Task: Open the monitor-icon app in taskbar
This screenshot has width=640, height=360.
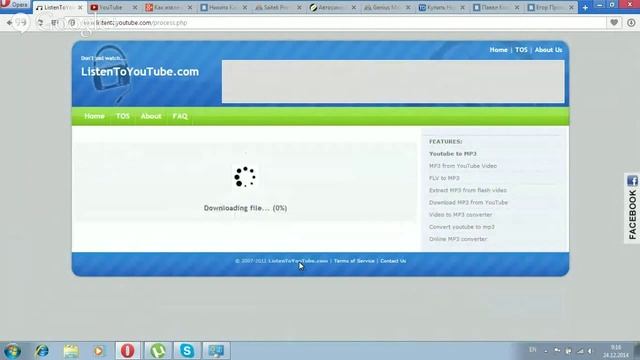Action: [216, 351]
